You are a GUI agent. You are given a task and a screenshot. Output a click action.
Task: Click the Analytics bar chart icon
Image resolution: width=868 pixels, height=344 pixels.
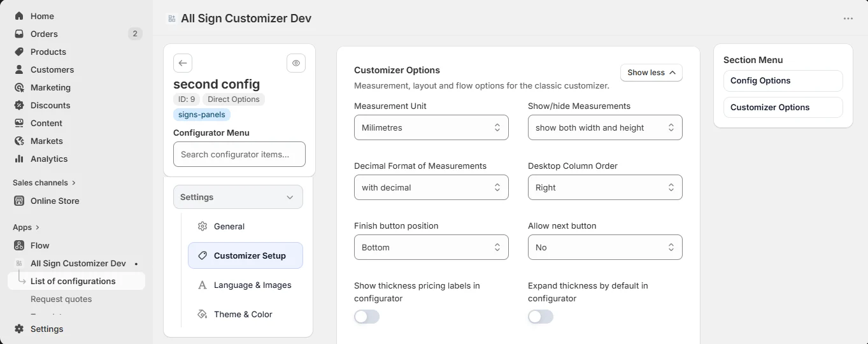tap(19, 159)
